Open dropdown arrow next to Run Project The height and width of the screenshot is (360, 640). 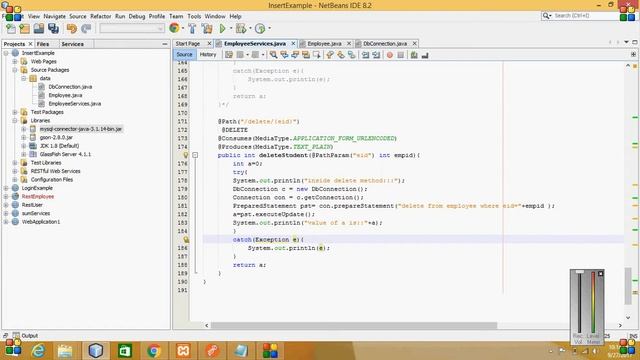tap(231, 29)
